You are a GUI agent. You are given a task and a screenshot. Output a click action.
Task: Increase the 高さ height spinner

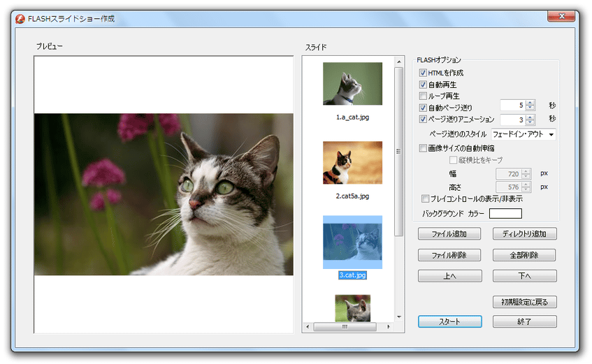click(x=526, y=184)
